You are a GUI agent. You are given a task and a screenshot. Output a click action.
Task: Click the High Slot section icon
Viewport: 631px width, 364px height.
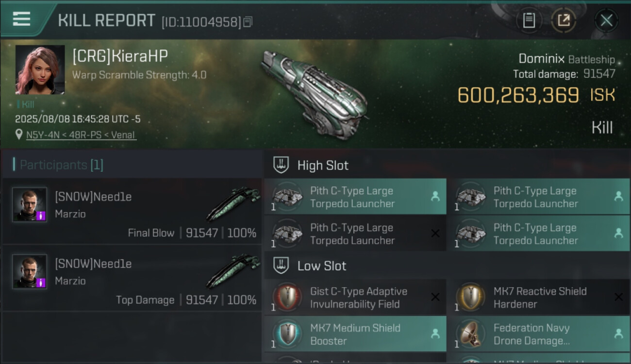(281, 165)
